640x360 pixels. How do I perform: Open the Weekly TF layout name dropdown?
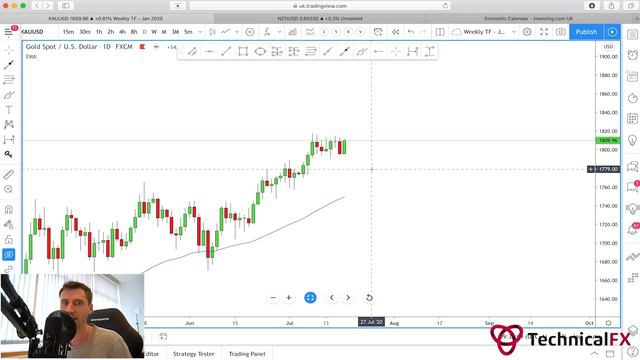coord(484,32)
